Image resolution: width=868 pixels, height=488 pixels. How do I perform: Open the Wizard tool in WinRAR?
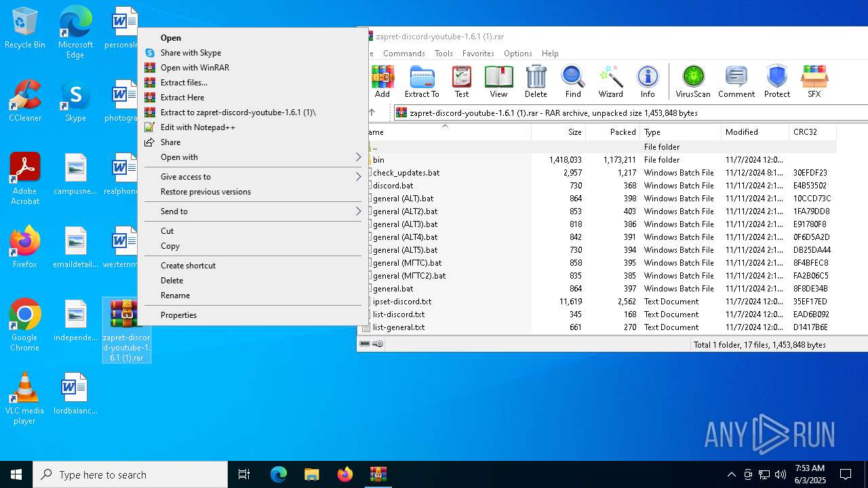tap(610, 81)
